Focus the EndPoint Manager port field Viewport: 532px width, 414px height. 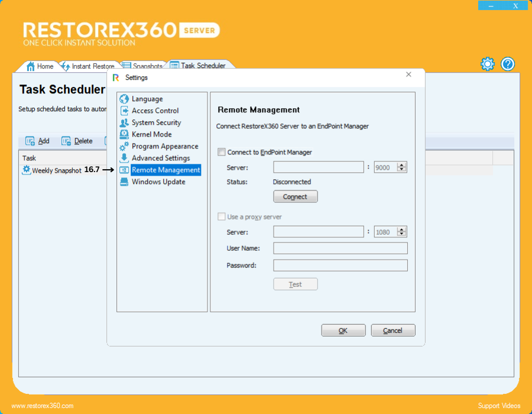coord(386,167)
